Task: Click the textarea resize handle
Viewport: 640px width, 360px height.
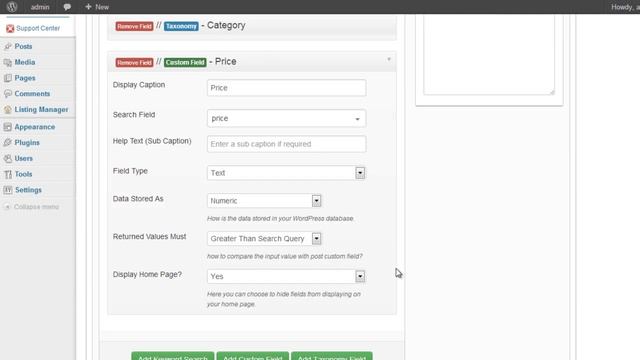Action: click(x=551, y=92)
